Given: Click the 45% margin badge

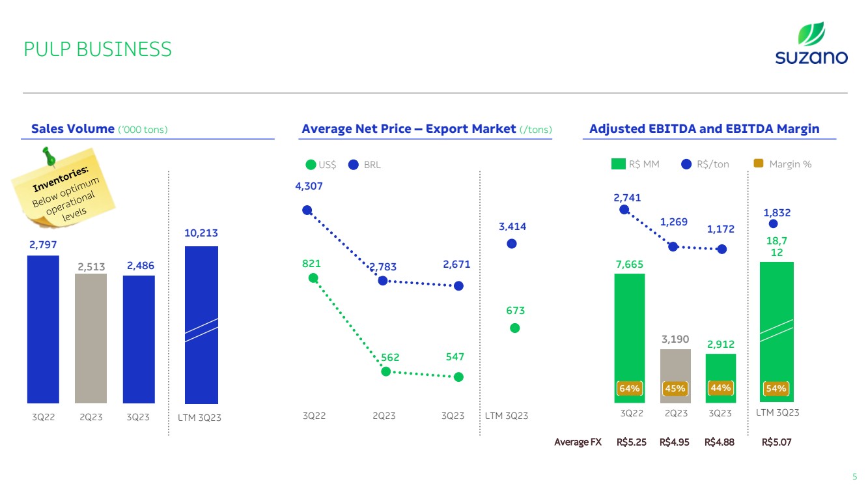Looking at the screenshot, I should pos(675,388).
